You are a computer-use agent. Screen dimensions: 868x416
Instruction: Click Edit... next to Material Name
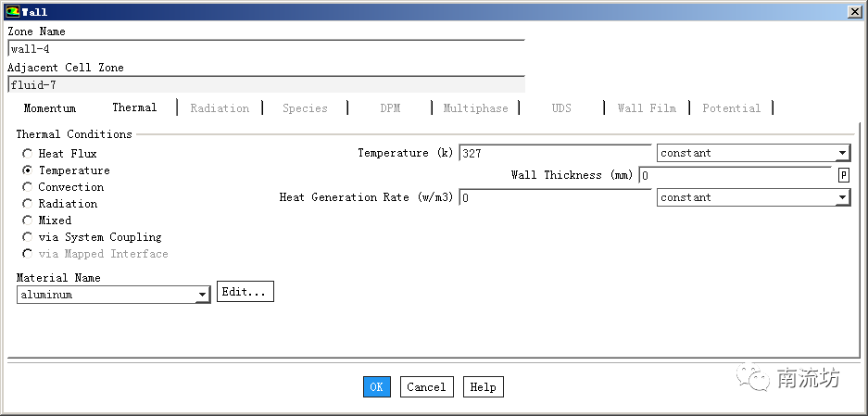tap(245, 293)
